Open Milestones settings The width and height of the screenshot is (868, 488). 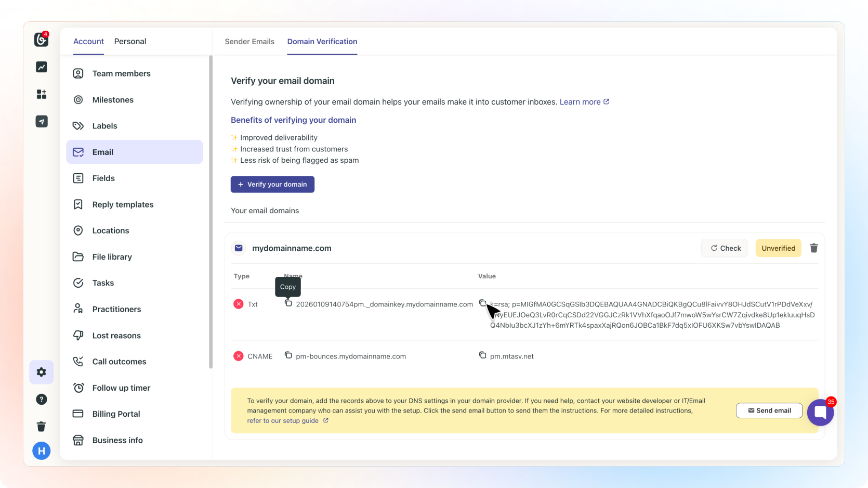(x=134, y=100)
